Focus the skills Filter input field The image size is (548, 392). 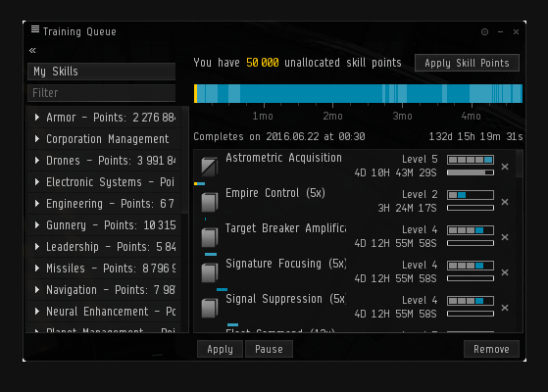[x=101, y=93]
